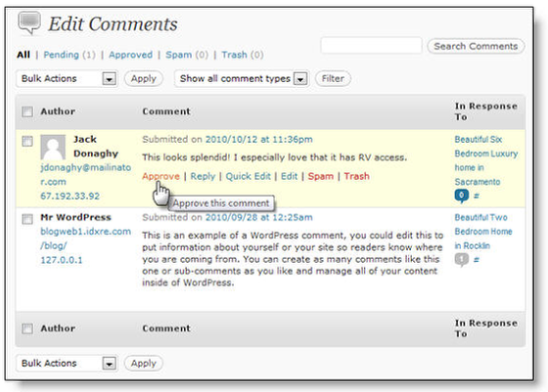
Task: Move Jack Donaghy's comment to Trash
Action: [356, 176]
